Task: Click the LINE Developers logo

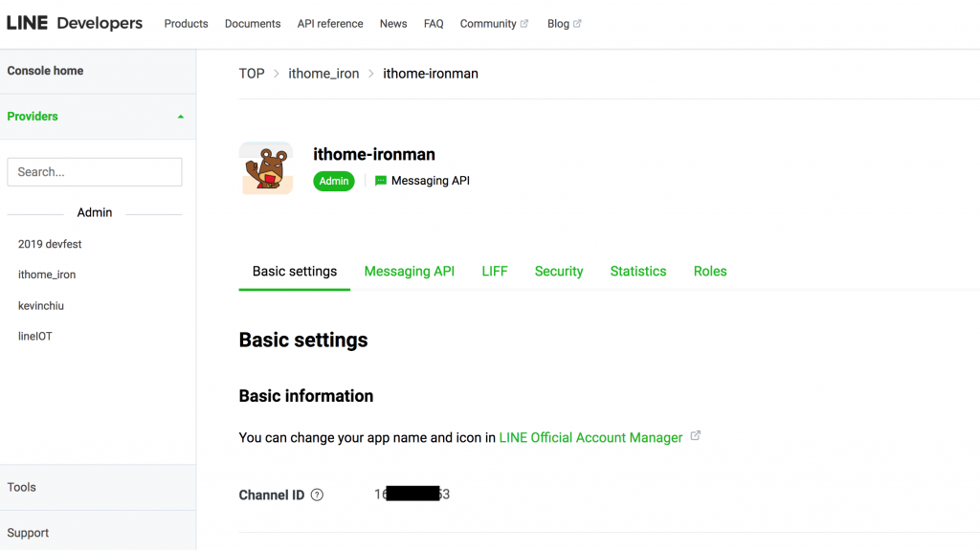Action: point(75,23)
